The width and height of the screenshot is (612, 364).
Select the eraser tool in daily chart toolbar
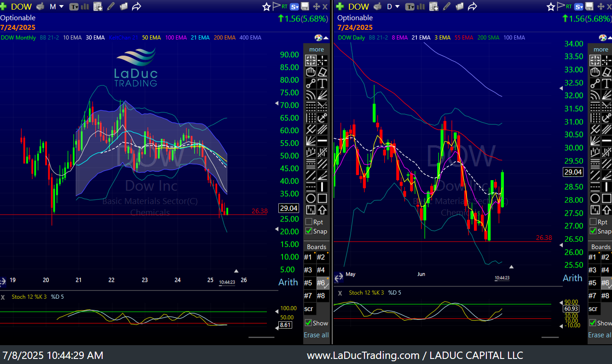606,72
